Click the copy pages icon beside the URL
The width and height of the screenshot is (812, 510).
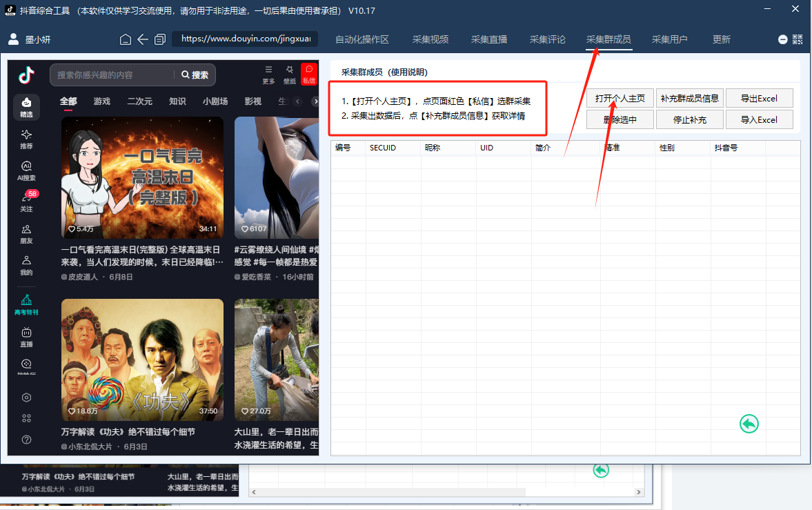(160, 39)
